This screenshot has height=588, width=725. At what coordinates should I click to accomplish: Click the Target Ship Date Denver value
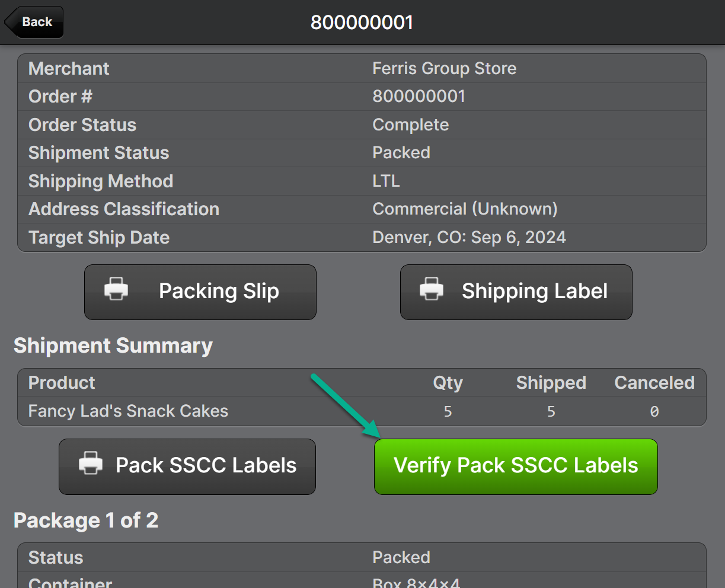(469, 238)
